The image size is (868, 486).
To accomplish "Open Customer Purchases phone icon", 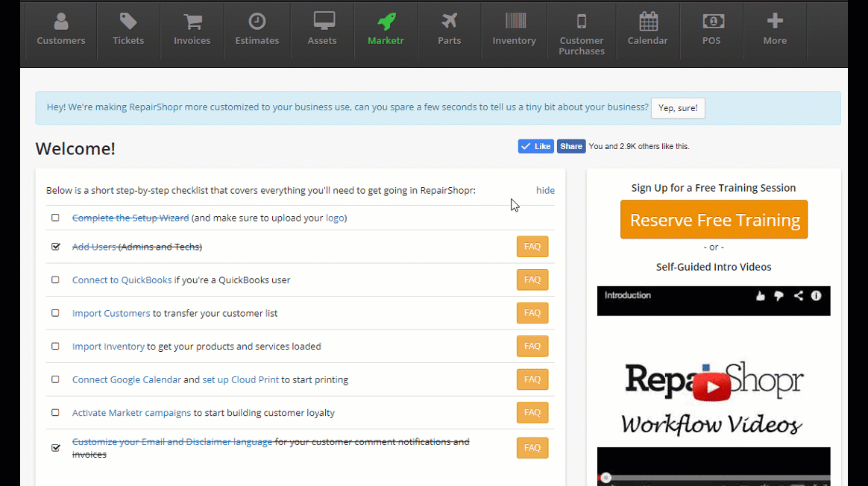I will click(581, 22).
